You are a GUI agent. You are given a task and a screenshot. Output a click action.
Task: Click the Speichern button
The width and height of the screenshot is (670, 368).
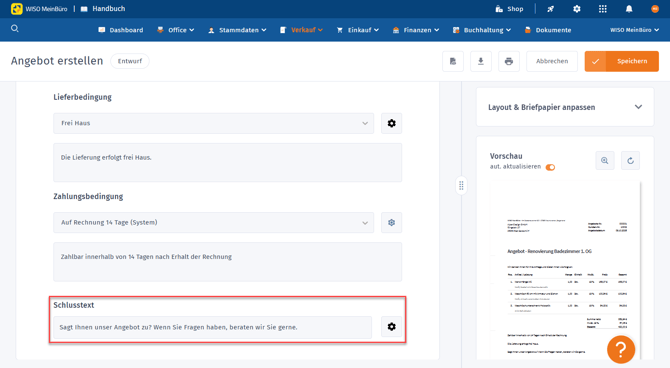[622, 62]
